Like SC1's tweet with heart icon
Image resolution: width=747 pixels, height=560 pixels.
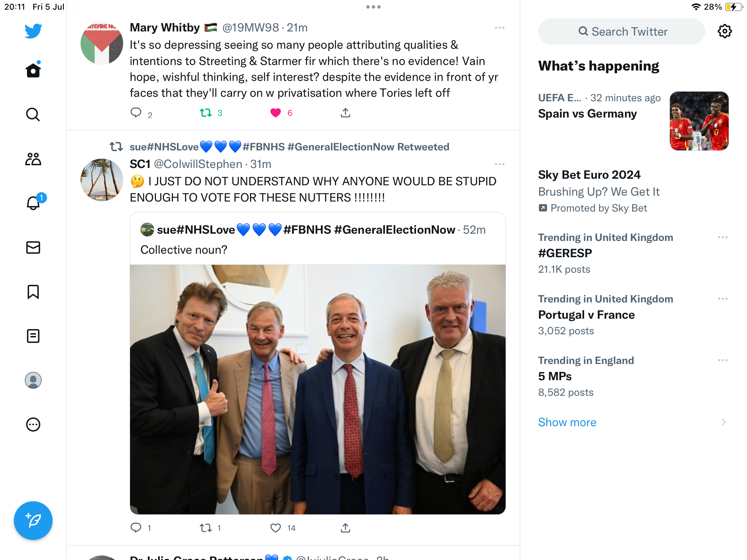276,528
